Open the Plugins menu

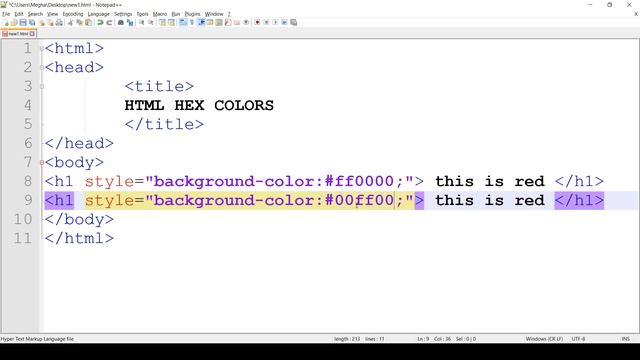[192, 14]
